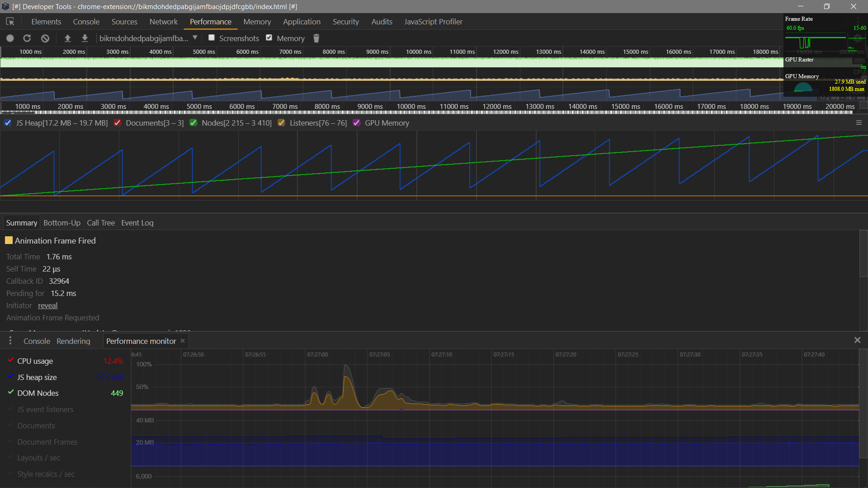Save the profile with the download icon

click(x=85, y=38)
